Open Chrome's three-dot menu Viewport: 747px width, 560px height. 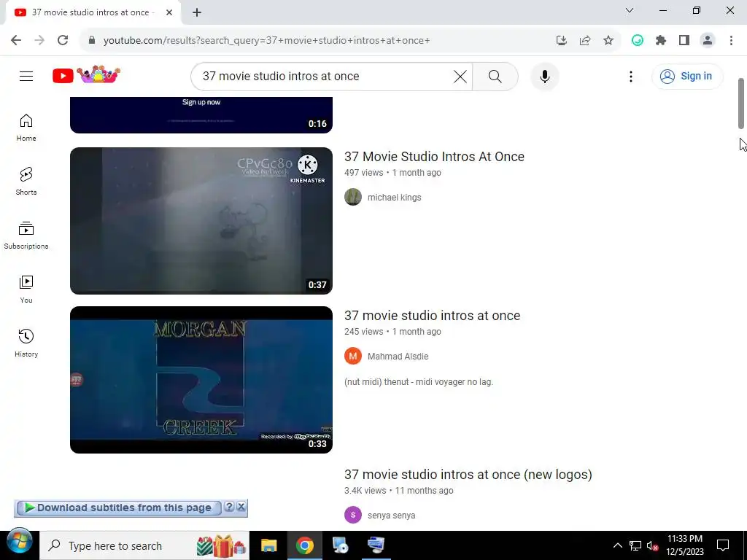(x=731, y=41)
